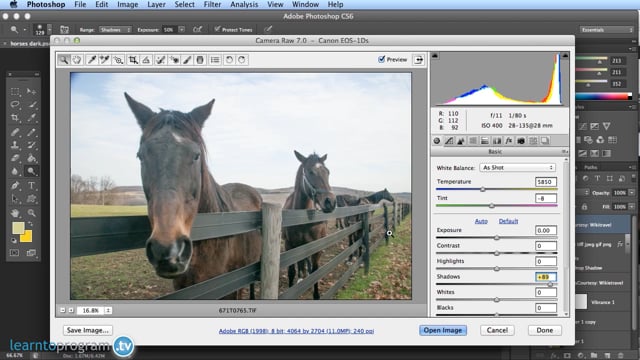Click the Tint value field

[546, 198]
